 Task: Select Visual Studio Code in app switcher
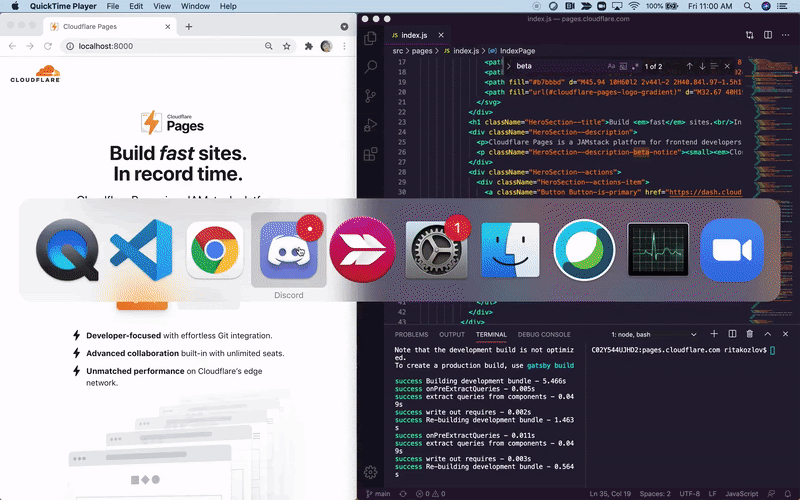[141, 250]
